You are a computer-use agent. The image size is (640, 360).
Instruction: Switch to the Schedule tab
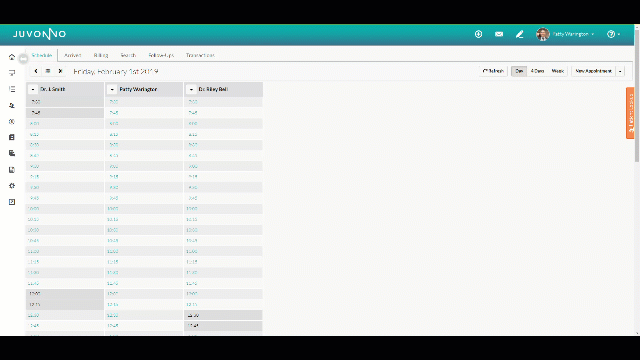pyautogui.click(x=42, y=55)
